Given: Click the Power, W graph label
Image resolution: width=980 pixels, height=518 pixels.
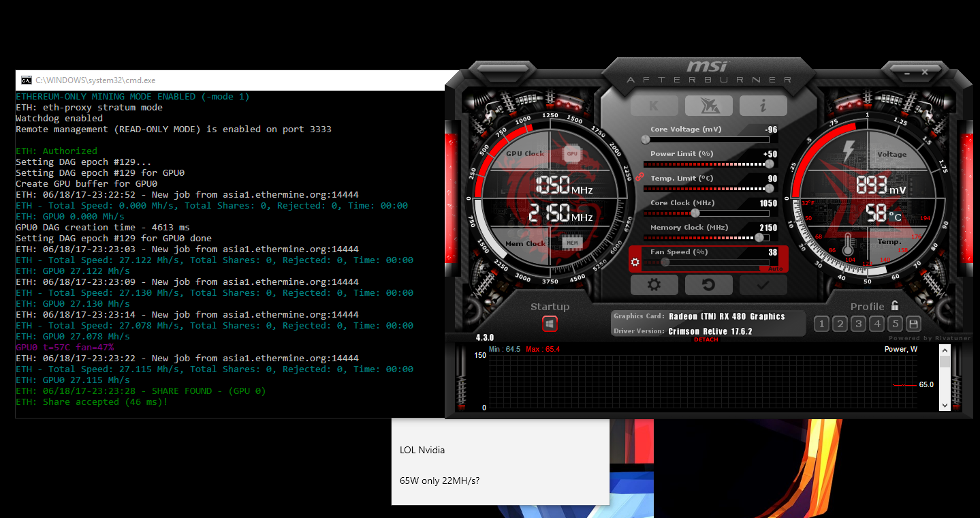Looking at the screenshot, I should (x=901, y=349).
